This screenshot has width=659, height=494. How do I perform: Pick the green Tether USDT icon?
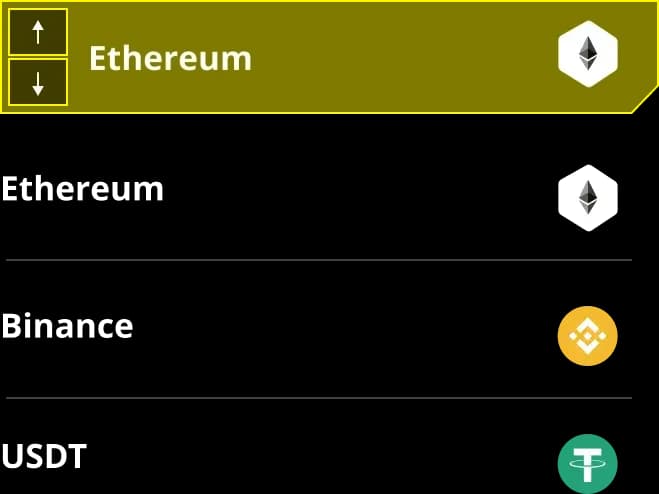(x=588, y=463)
